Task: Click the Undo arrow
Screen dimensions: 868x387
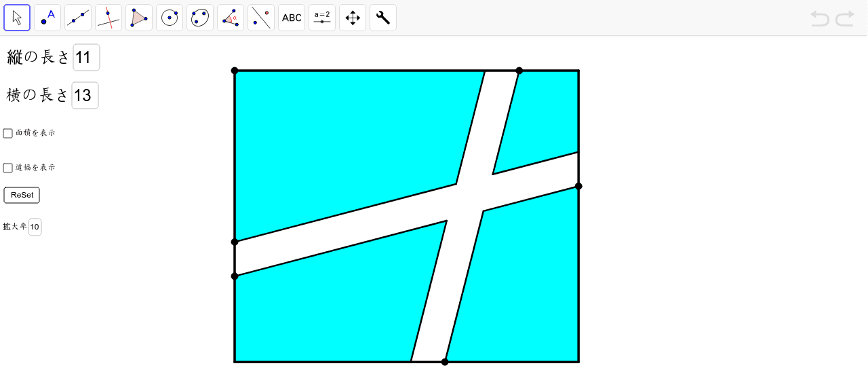Action: (820, 18)
